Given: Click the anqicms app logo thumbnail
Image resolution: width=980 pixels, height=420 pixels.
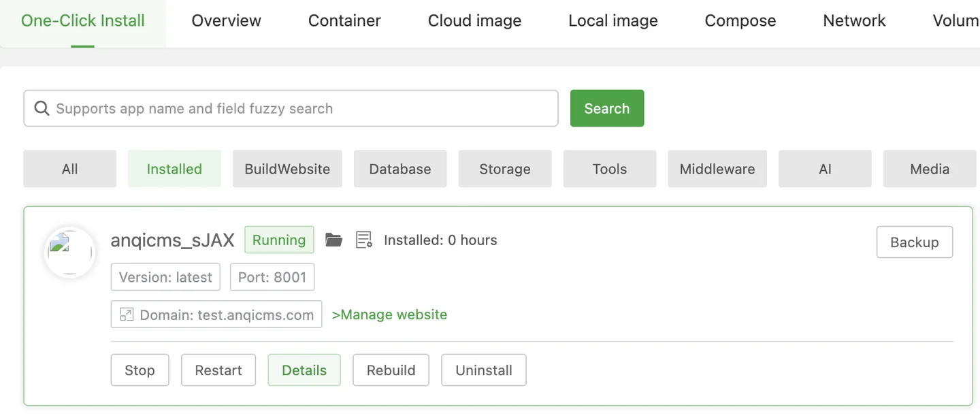Looking at the screenshot, I should point(69,252).
